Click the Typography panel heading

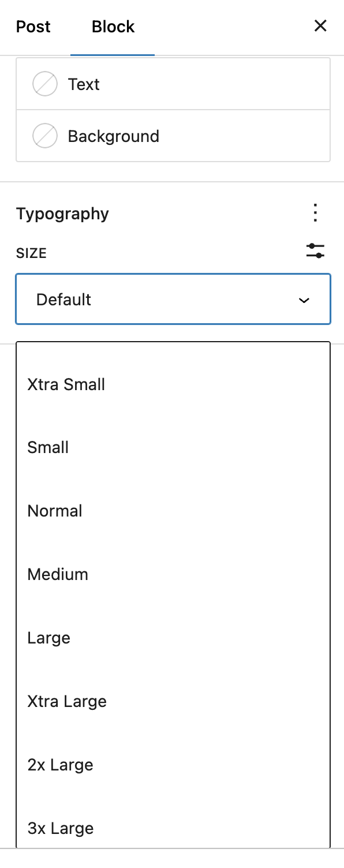coord(62,214)
